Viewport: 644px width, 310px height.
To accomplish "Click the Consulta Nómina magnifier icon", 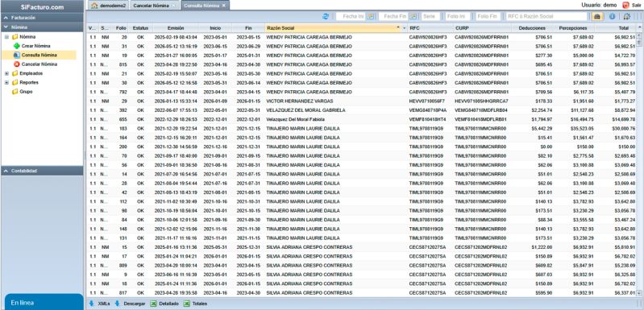I will [16, 55].
